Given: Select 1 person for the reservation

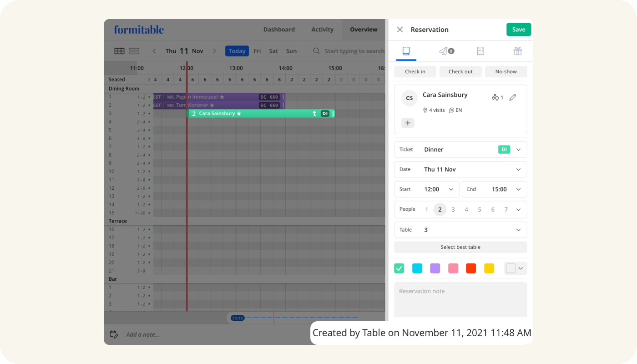Looking at the screenshot, I should 427,209.
